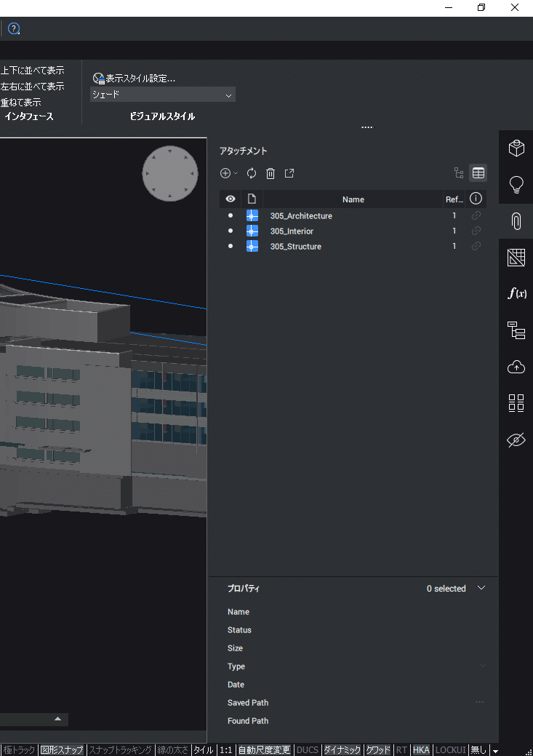
Task: Open the crossed-eye visibility panel
Action: tap(516, 439)
